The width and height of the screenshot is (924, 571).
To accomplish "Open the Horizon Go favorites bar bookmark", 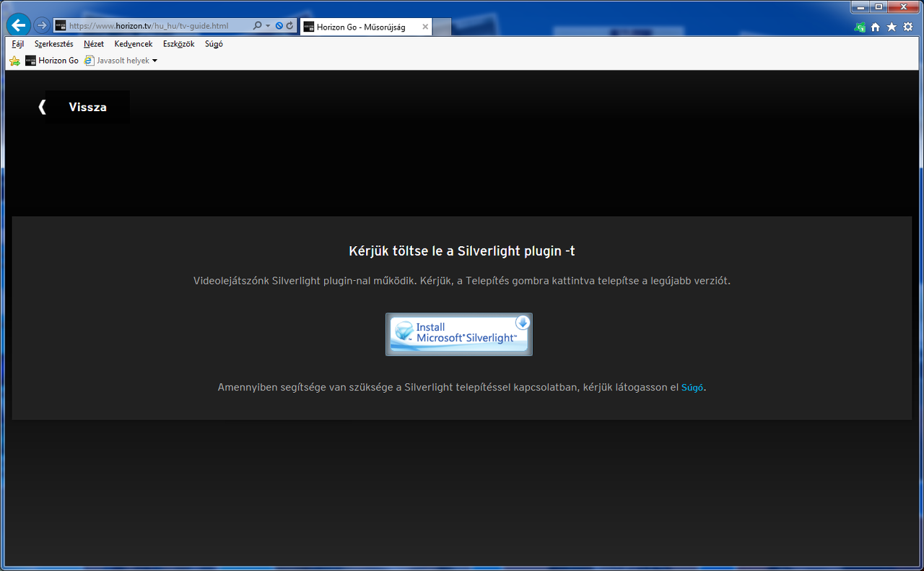I will pos(52,61).
